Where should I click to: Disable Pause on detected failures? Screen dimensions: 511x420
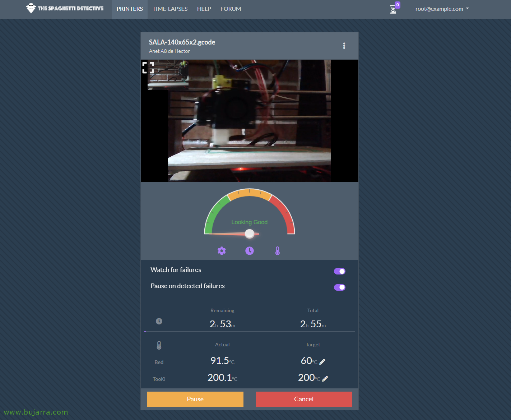pyautogui.click(x=339, y=287)
